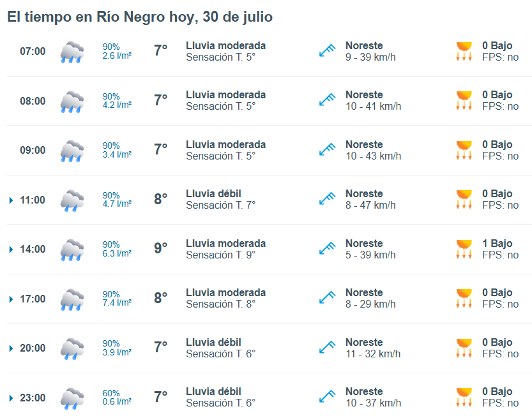
Task: Click the wind arrow icon at 23:00
Action: point(327,396)
